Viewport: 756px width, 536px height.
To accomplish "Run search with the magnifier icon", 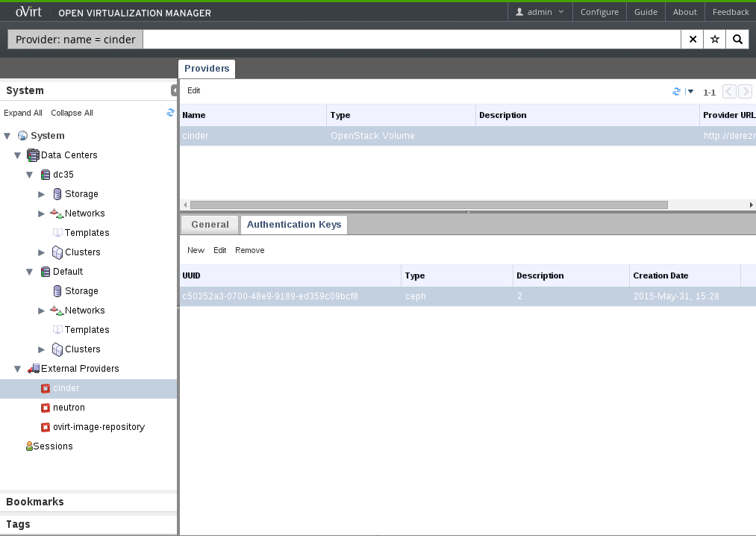I will coord(737,40).
